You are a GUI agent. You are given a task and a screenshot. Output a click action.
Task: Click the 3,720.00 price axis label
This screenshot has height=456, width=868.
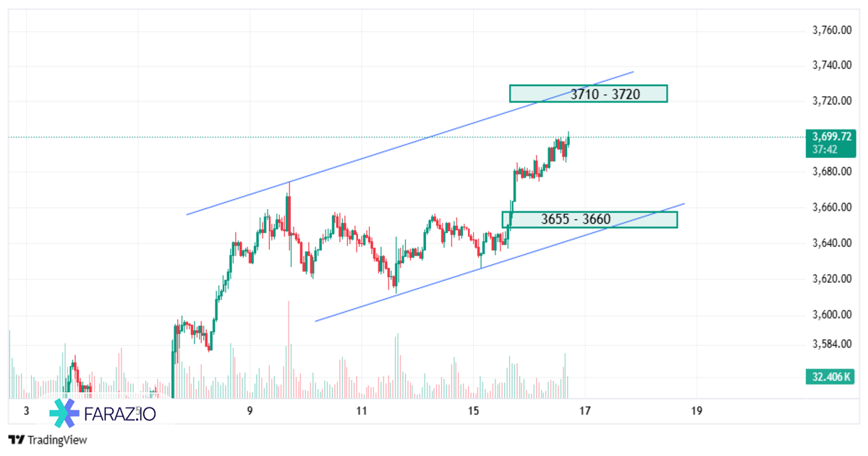tap(830, 101)
